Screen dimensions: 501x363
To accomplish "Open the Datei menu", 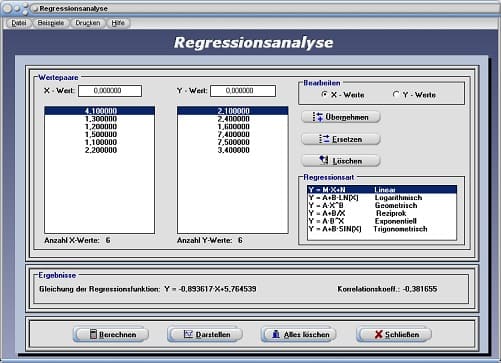I will (x=19, y=23).
